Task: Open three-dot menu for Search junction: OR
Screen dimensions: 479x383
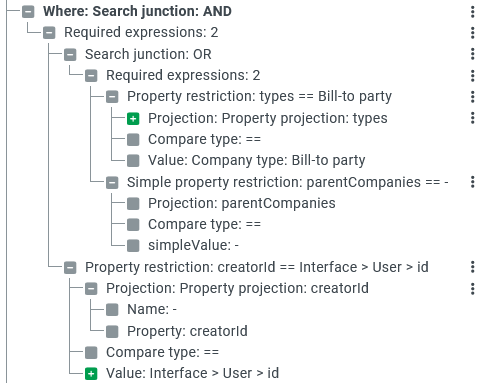Action: click(472, 54)
